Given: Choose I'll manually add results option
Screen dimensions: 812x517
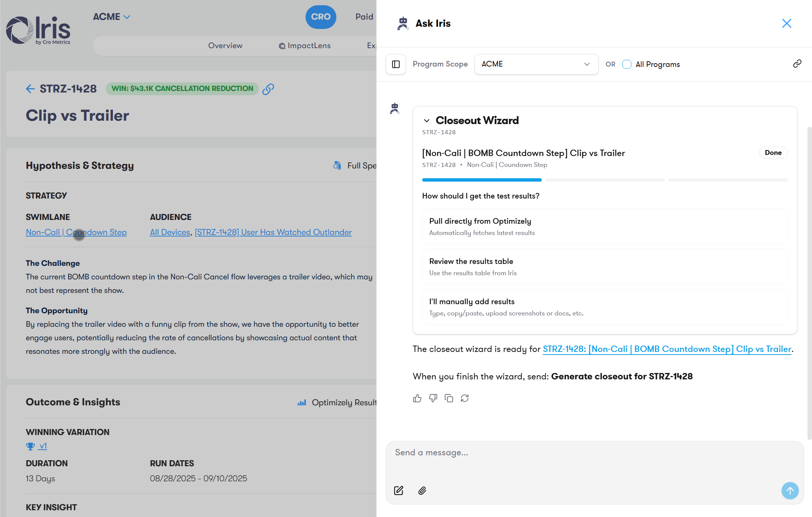Looking at the screenshot, I should click(605, 307).
